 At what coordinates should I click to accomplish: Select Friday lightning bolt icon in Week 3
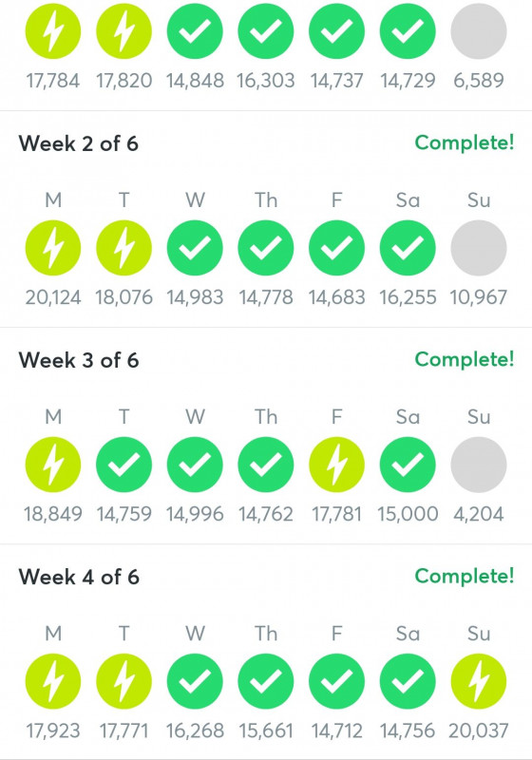(x=336, y=465)
